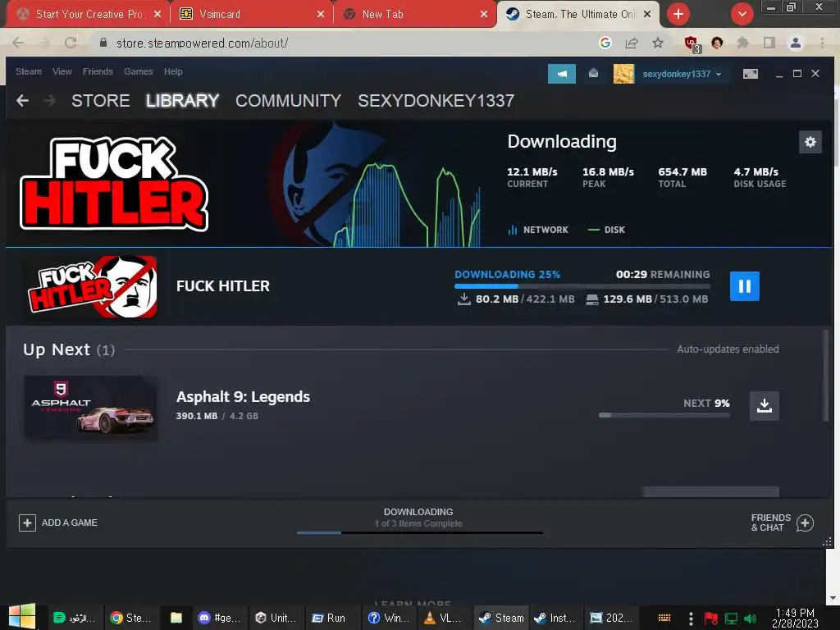Click the Google icon in address bar
This screenshot has height=630, width=840.
point(605,43)
